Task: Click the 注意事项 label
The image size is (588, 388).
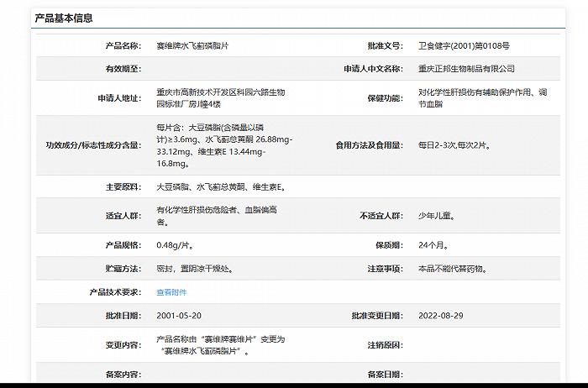Action: click(x=385, y=269)
